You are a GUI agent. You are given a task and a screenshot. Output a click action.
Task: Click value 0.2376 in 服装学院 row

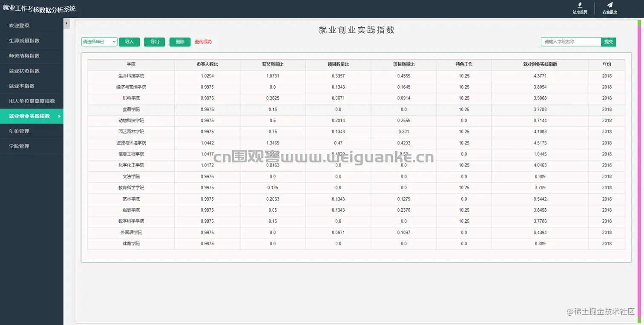(x=404, y=210)
